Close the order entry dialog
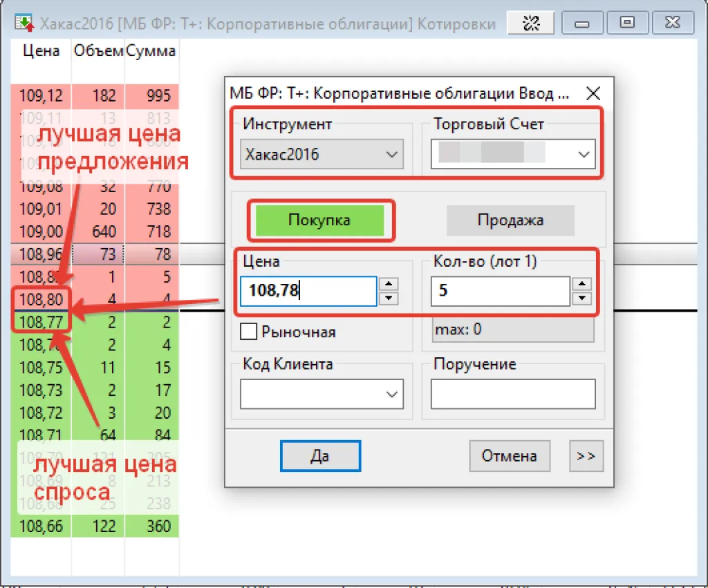This screenshot has width=708, height=588. [593, 93]
